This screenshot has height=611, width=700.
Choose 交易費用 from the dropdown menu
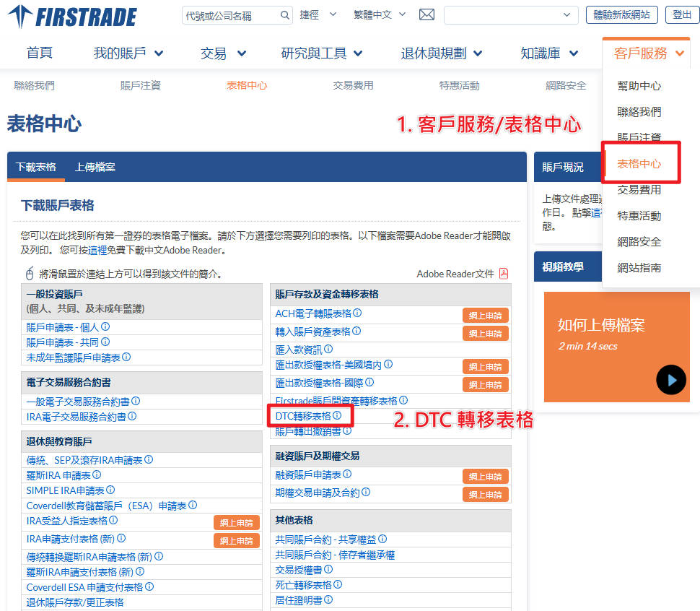pos(639,190)
